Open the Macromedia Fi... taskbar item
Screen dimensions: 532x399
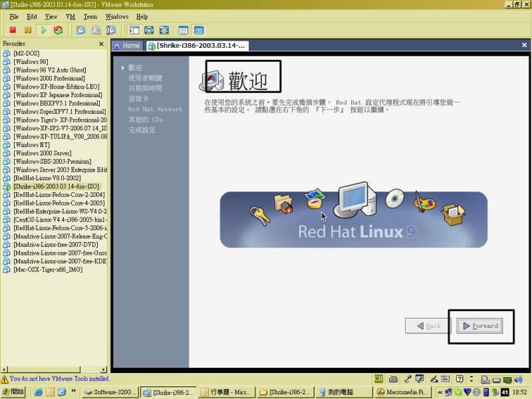click(x=402, y=392)
